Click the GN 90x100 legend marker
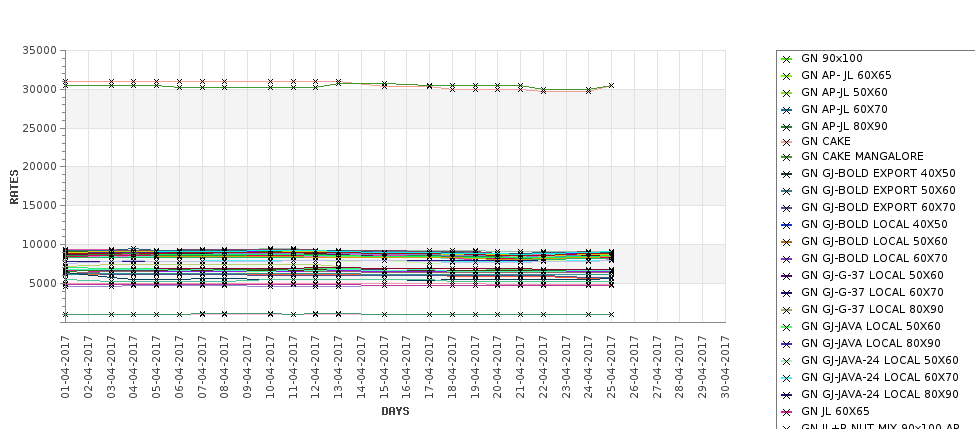Viewport: 975px width, 429px height. pyautogui.click(x=787, y=59)
